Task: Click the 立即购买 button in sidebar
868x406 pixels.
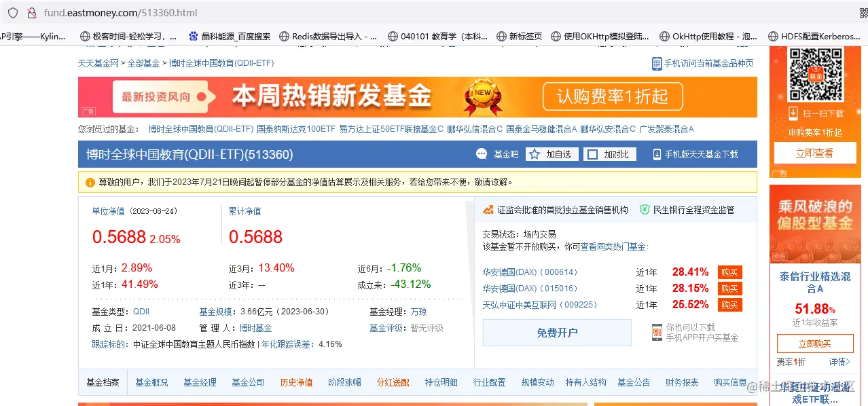Action: click(x=814, y=344)
